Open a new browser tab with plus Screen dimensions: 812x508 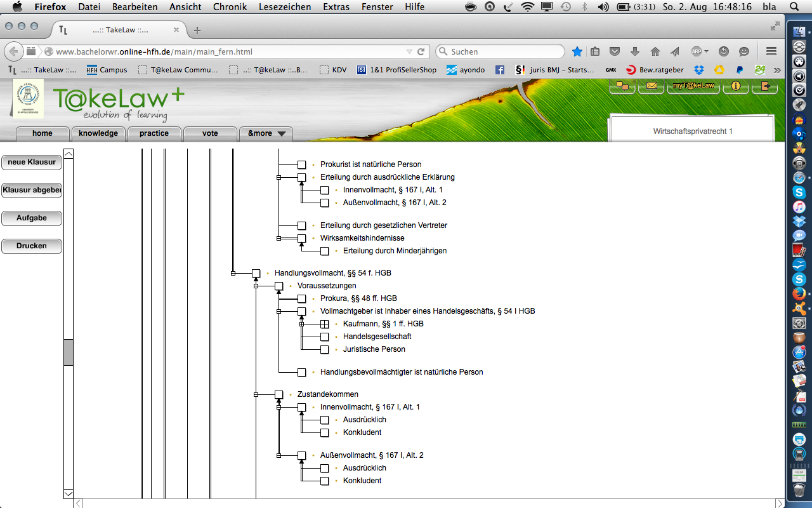[x=197, y=30]
